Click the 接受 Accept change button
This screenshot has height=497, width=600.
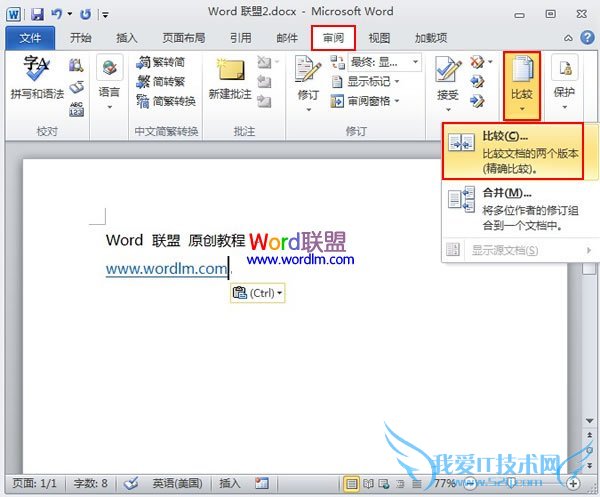[448, 83]
